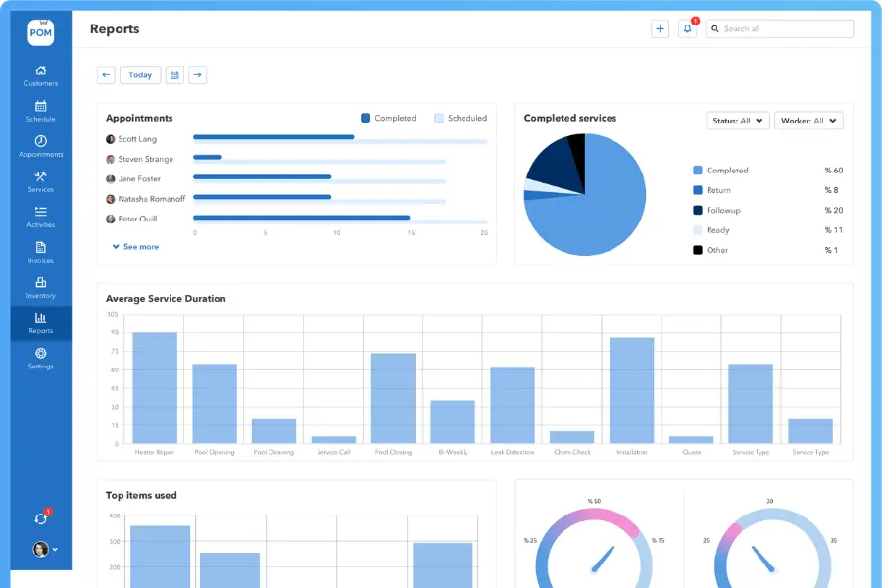Viewport: 882px width, 588px height.
Task: Click the Bi-Weekly duration bar
Action: pyautogui.click(x=453, y=422)
